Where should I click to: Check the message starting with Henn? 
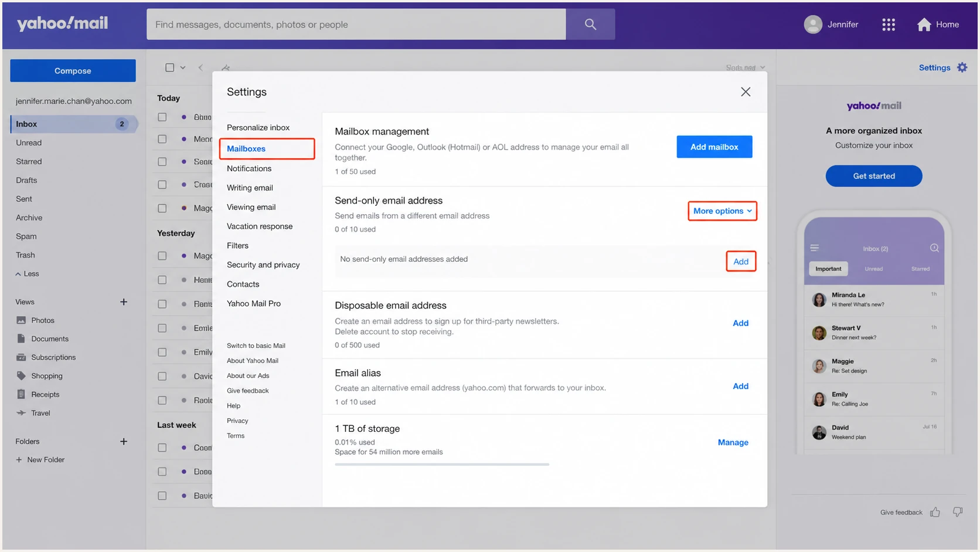(x=162, y=280)
